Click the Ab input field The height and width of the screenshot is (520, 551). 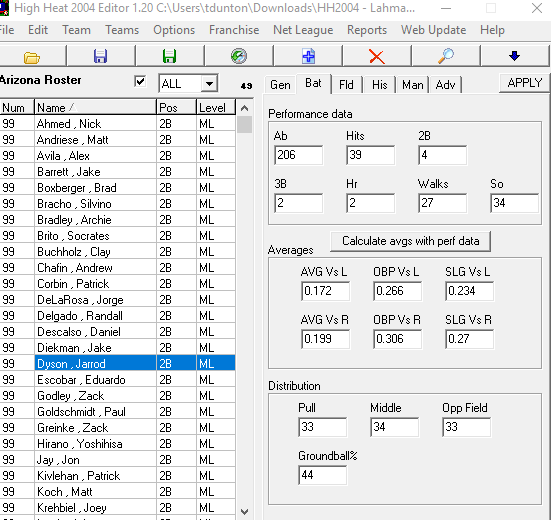pos(298,155)
